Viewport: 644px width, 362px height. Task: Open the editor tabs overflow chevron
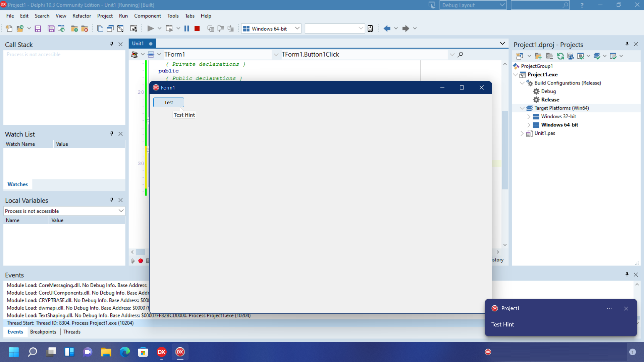pyautogui.click(x=502, y=43)
